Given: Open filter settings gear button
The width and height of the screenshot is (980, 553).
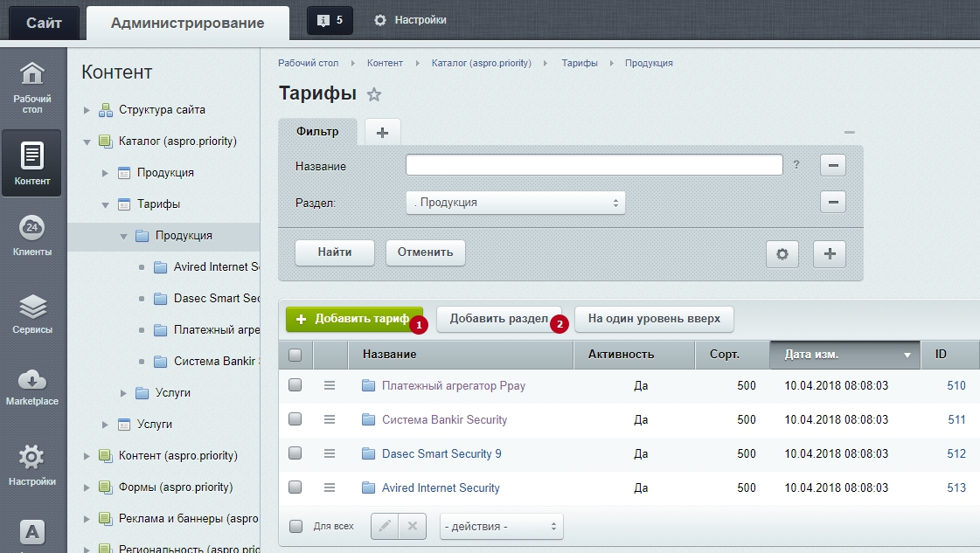Looking at the screenshot, I should [x=782, y=253].
